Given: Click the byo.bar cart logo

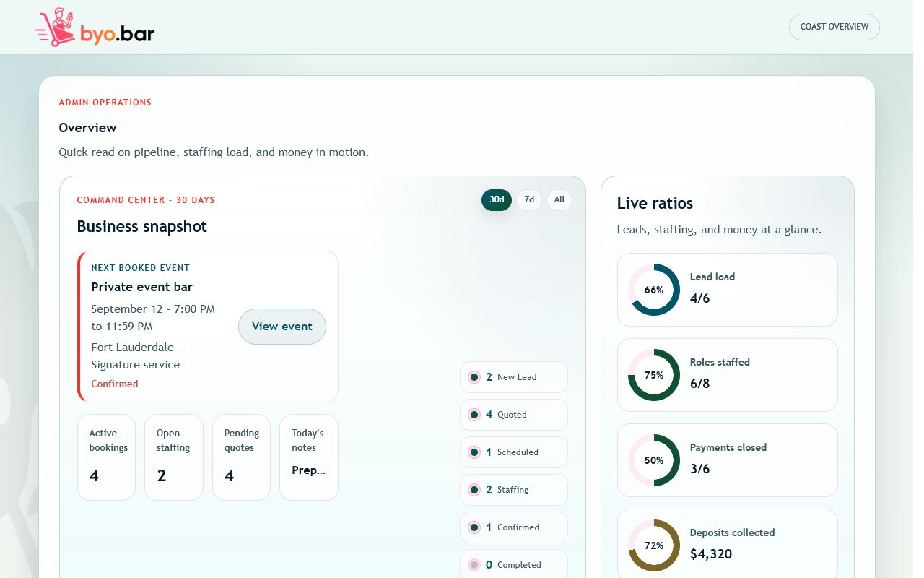Looking at the screenshot, I should [95, 27].
